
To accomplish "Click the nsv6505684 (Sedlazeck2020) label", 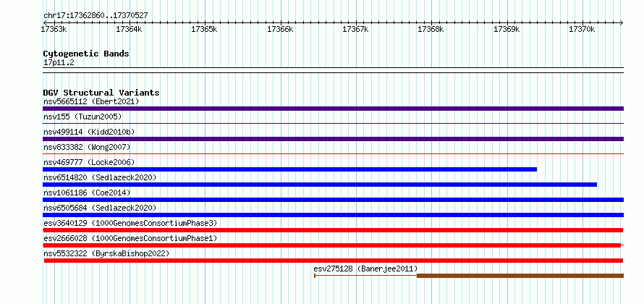I will [x=100, y=208].
